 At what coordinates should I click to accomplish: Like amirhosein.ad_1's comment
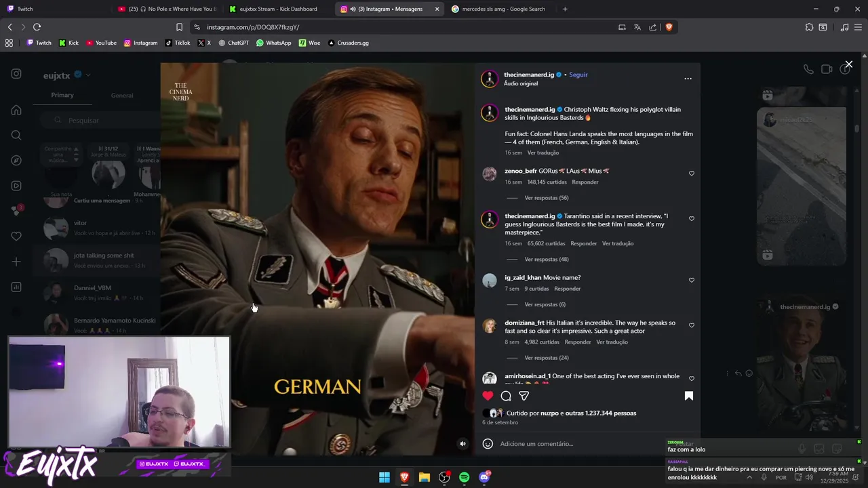(x=692, y=379)
